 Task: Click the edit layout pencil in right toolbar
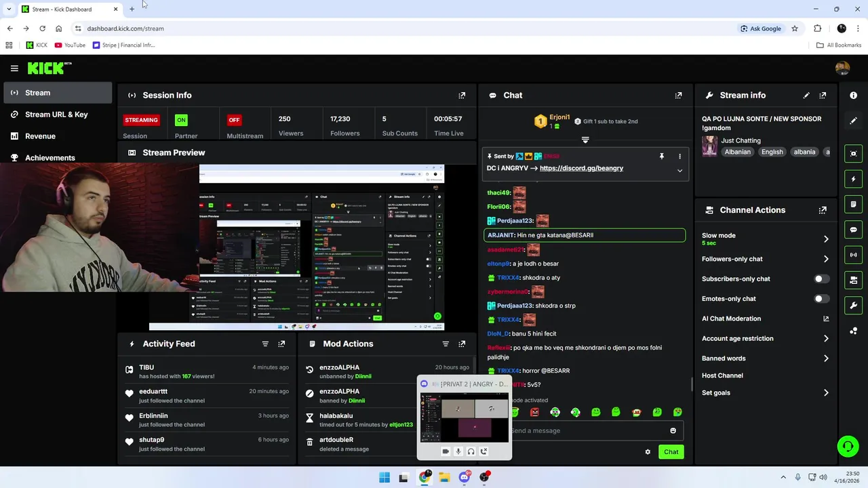(853, 121)
